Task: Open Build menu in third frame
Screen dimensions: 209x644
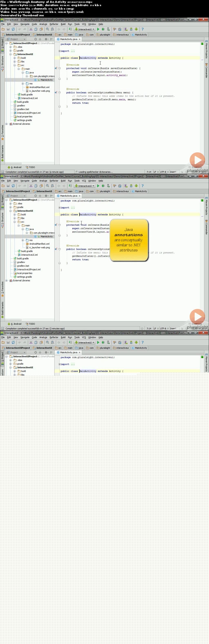Action: (x=63, y=337)
